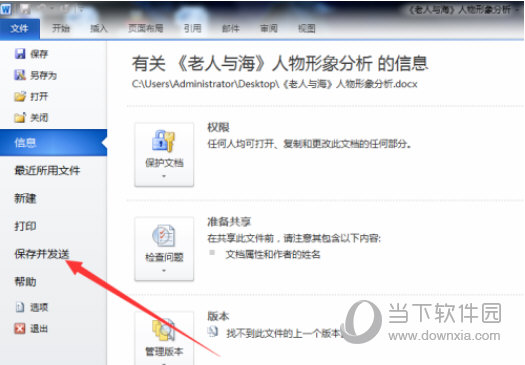Click the Close (关闭) menu label
Screen dimensions: 525x365
click(x=39, y=118)
